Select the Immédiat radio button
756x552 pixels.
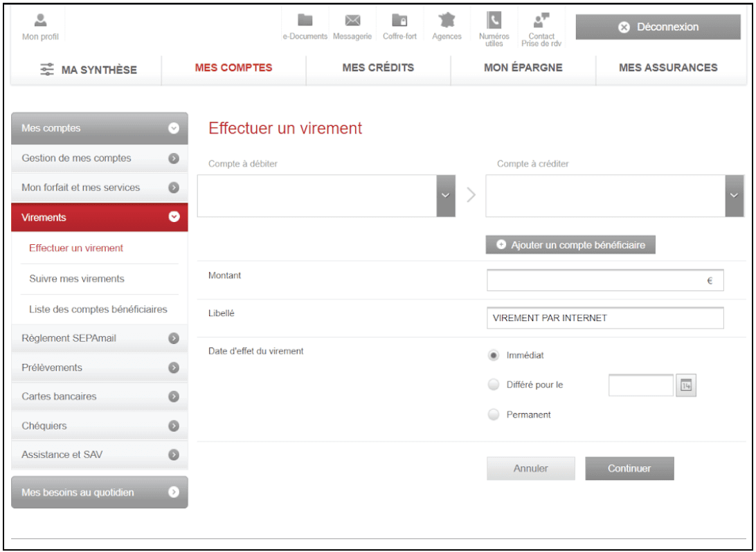click(493, 356)
